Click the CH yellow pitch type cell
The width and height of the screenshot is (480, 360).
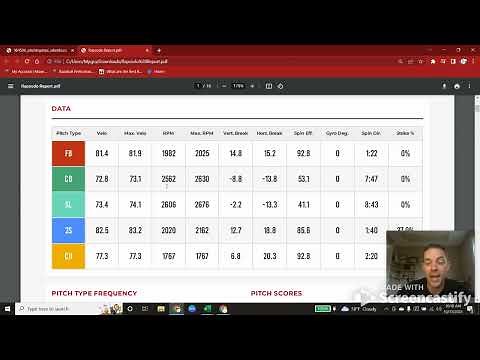coord(68,256)
